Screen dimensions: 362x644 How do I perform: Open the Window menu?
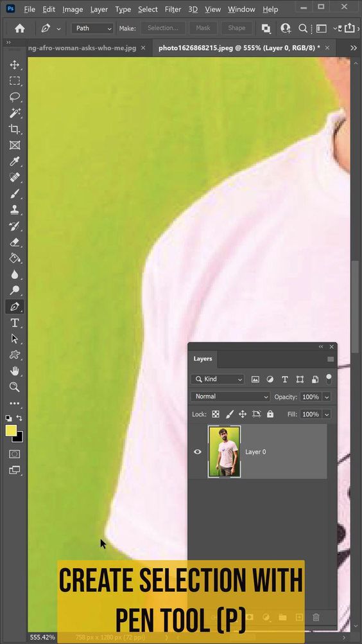coord(241,9)
